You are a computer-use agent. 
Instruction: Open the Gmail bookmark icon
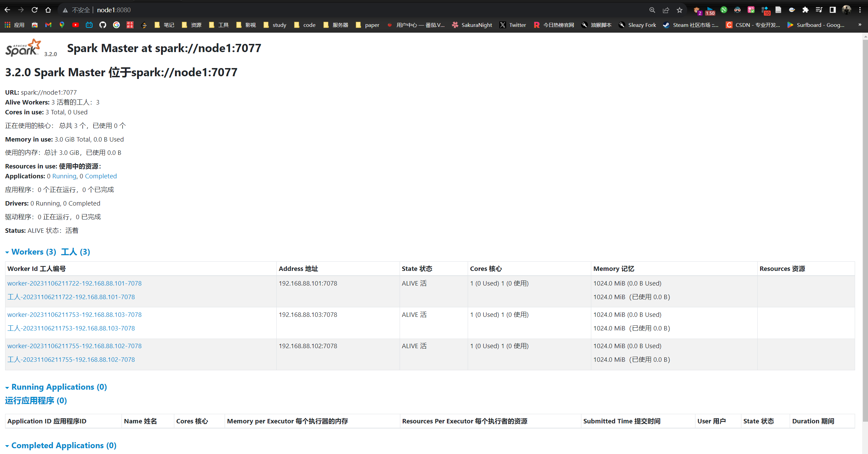(x=48, y=25)
